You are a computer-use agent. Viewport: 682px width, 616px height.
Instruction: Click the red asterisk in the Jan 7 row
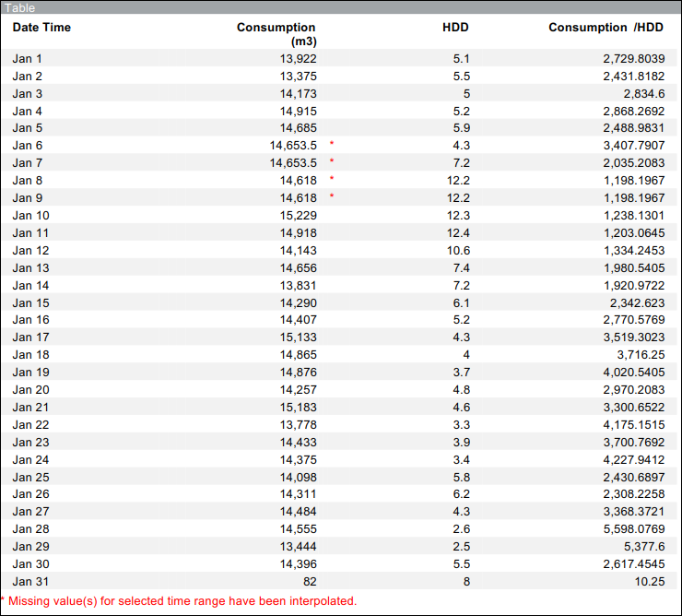point(332,162)
